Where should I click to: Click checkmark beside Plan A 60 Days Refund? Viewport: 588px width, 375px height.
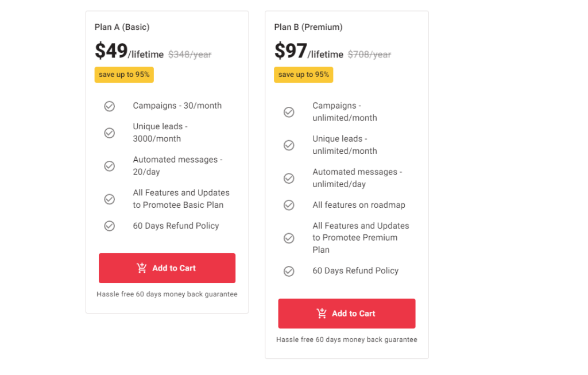(109, 226)
